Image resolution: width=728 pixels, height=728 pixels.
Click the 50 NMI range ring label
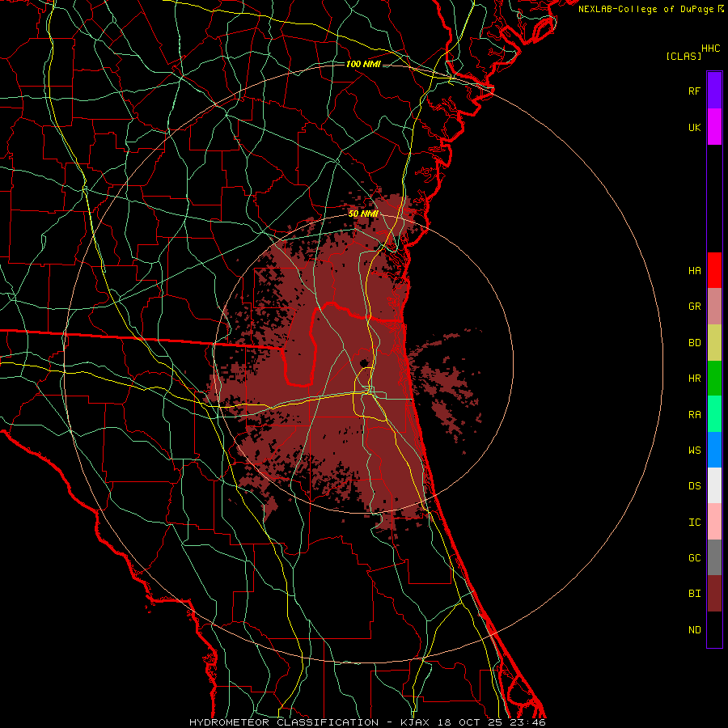click(363, 214)
